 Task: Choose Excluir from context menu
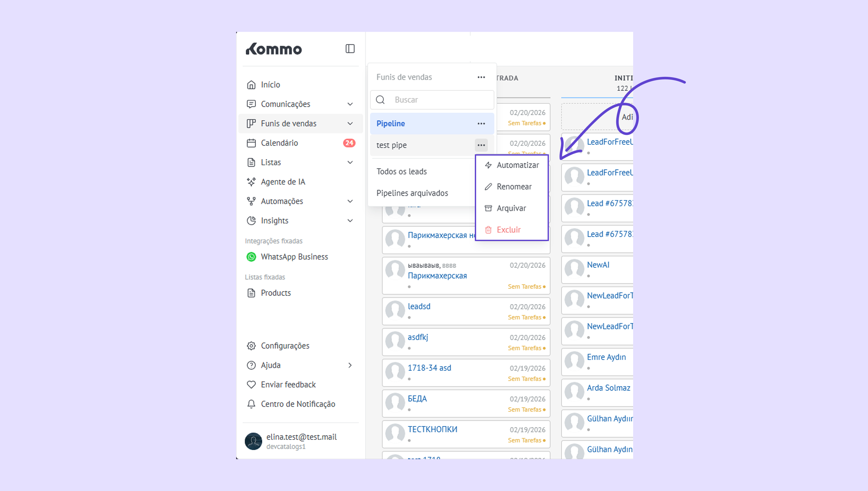tap(508, 230)
